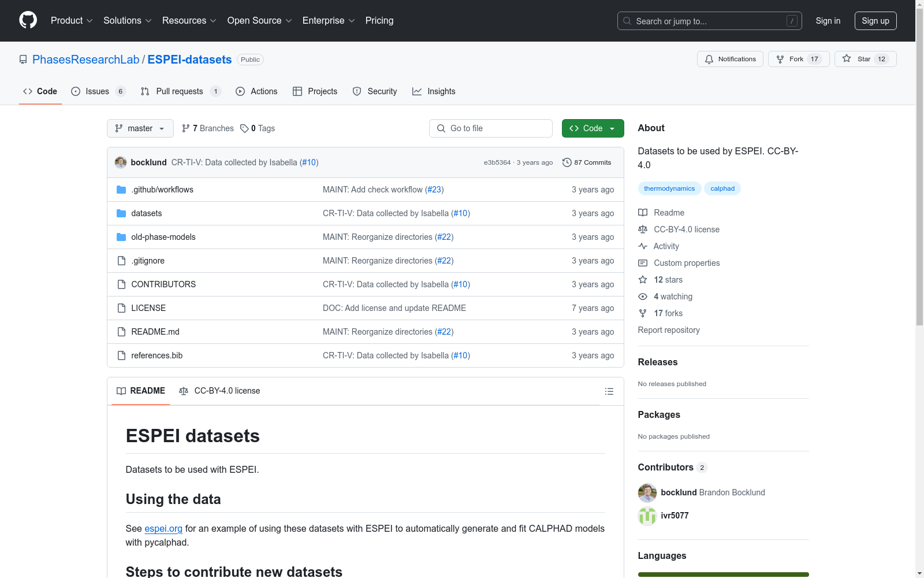The height and width of the screenshot is (578, 924).
Task: Click the eye icon beside watching
Action: 643,297
